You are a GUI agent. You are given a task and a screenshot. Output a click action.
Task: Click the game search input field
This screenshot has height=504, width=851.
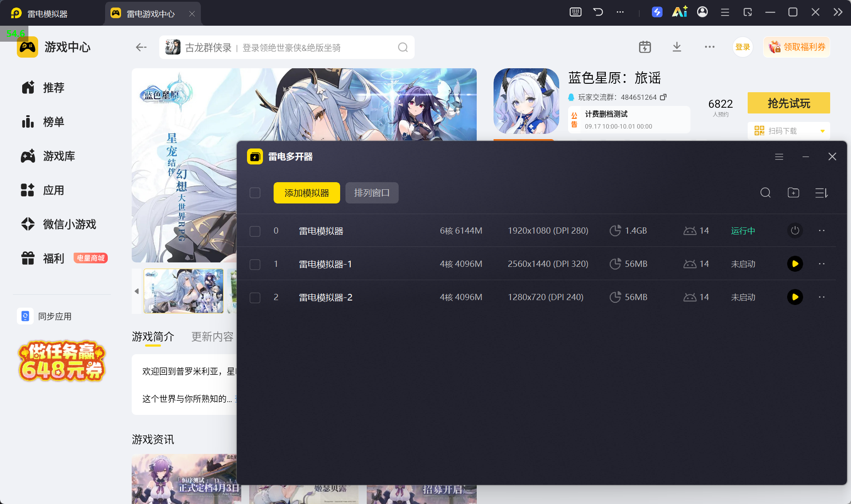[286, 47]
